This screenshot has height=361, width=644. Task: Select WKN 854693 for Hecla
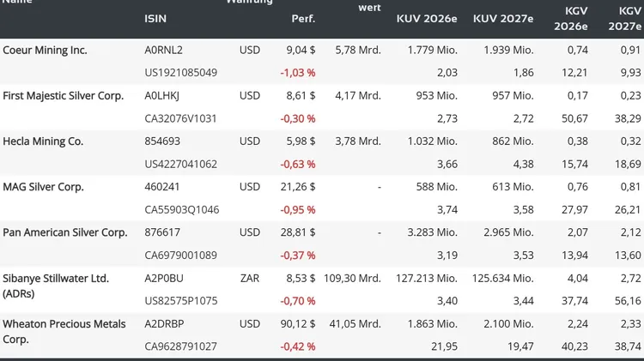[x=161, y=141]
